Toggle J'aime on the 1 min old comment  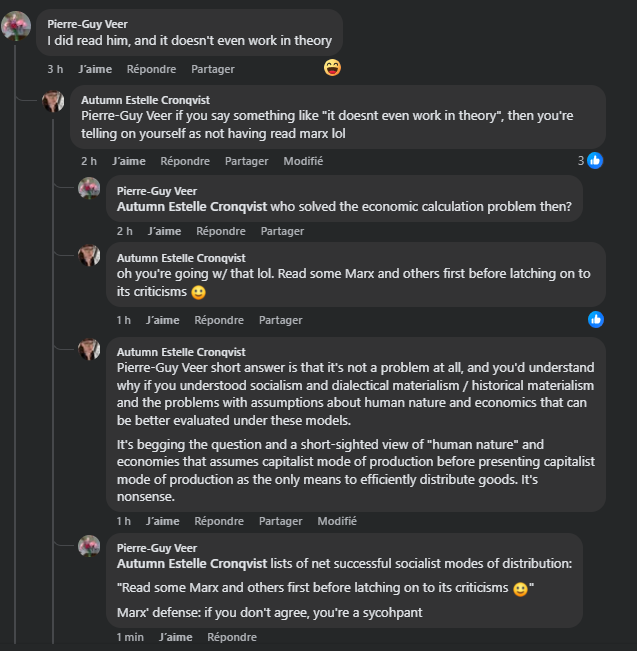tap(176, 637)
